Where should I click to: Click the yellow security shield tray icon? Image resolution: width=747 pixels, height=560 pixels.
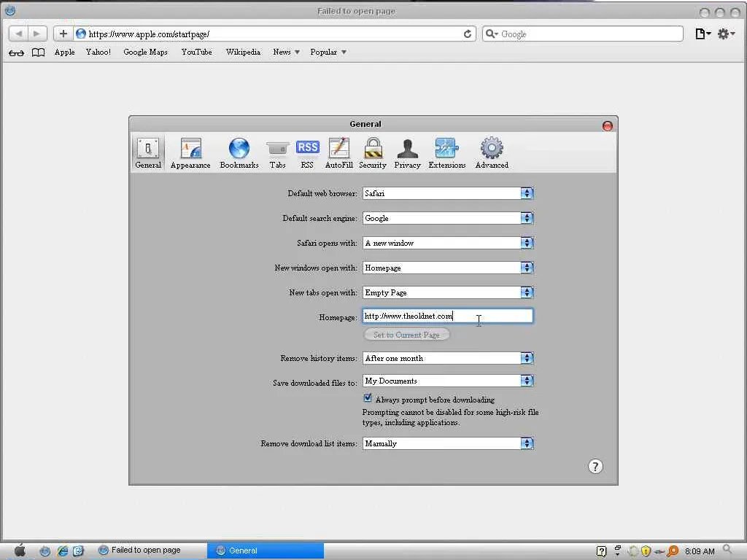click(x=646, y=551)
